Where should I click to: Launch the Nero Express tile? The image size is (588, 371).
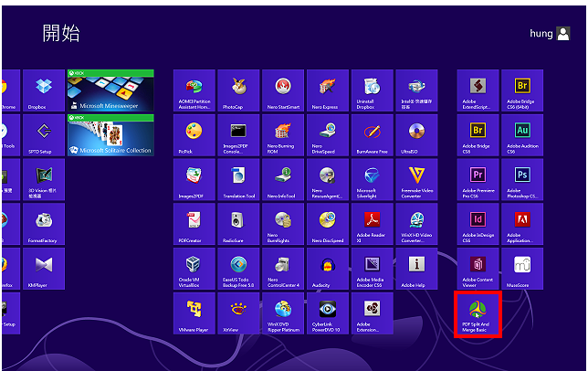click(x=328, y=90)
